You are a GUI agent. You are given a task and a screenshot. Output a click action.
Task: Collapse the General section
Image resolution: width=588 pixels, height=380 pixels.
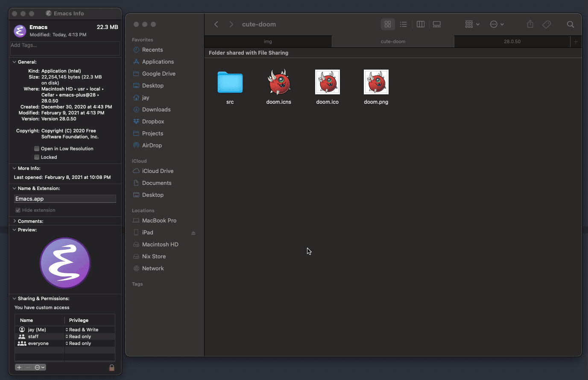[x=15, y=62]
